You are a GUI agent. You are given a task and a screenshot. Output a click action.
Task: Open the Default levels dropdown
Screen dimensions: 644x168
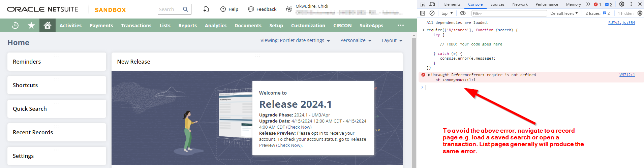[564, 13]
